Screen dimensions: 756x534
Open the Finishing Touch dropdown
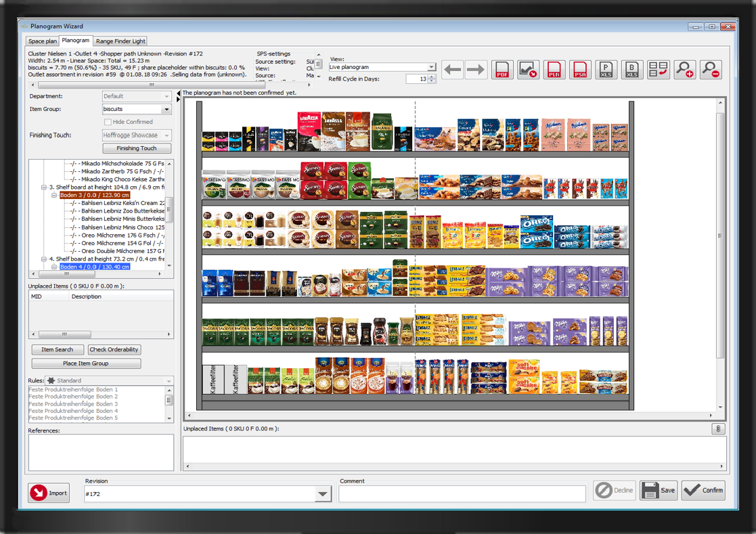click(x=166, y=135)
